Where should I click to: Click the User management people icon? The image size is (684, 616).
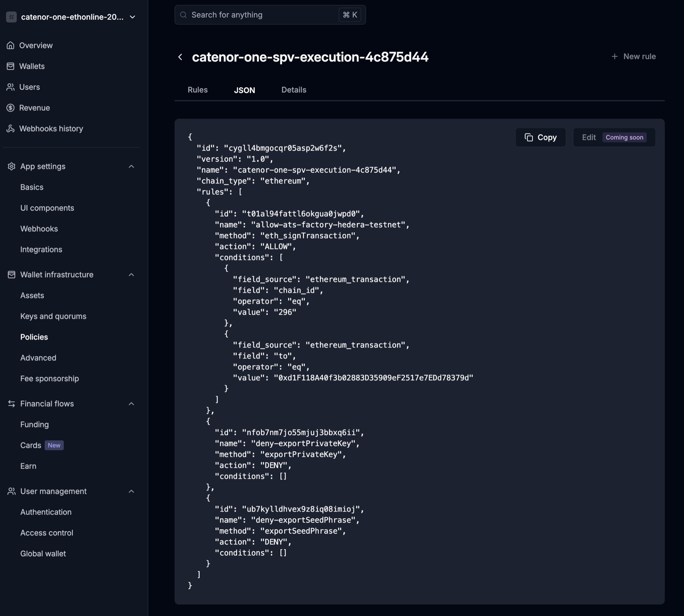(11, 491)
